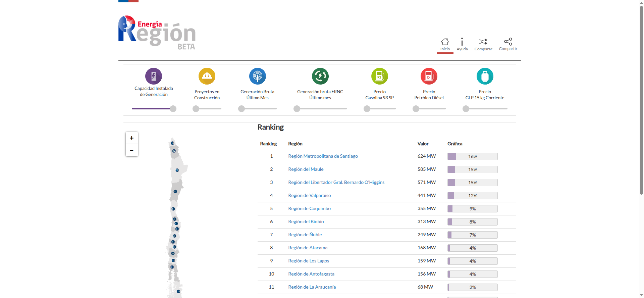Select the Capacidad Instalada de Generación icon
The width and height of the screenshot is (644, 298).
point(154,76)
